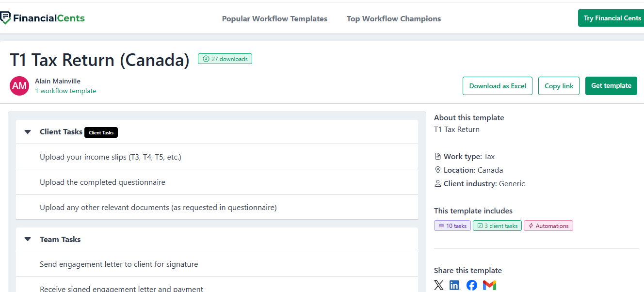Share template via Gmail icon
Viewport: 644px width, 292px height.
pos(489,285)
